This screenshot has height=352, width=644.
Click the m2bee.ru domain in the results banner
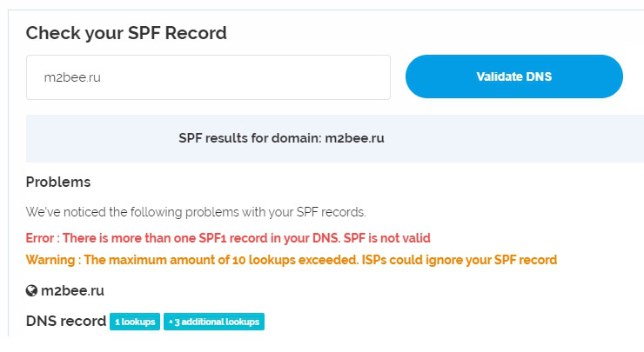[x=355, y=138]
